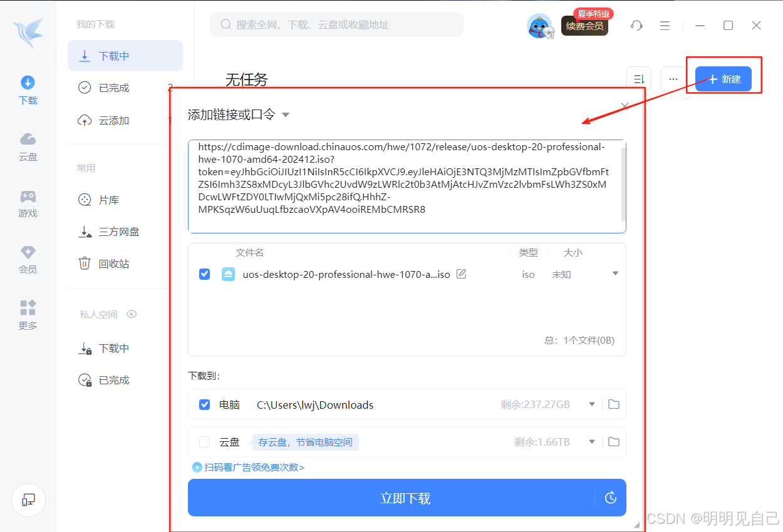
Task: Click the edit filename pencil icon
Action: point(461,274)
